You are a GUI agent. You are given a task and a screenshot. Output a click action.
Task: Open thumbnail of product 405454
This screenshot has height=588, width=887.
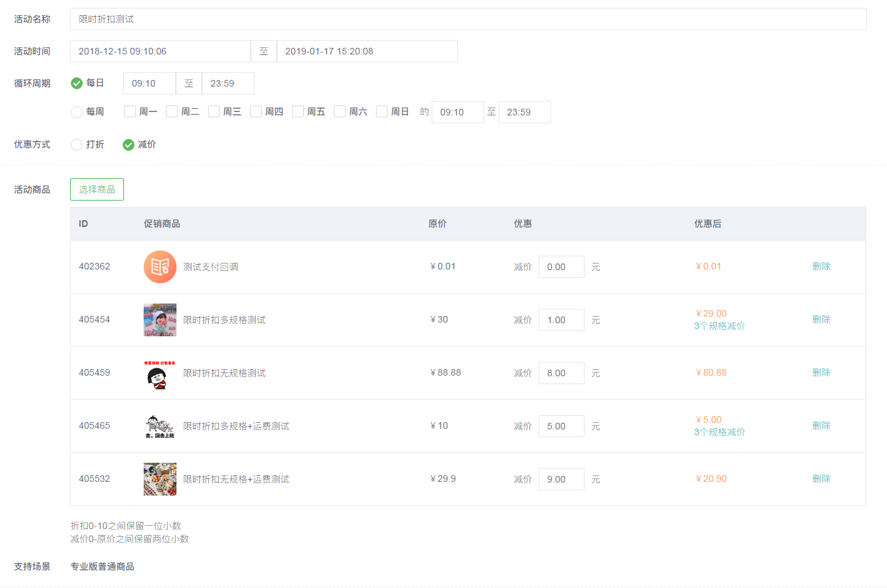[160, 320]
